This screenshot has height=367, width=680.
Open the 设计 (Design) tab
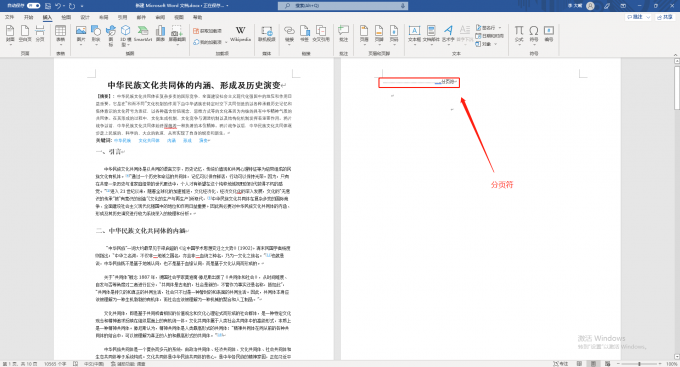pyautogui.click(x=85, y=17)
